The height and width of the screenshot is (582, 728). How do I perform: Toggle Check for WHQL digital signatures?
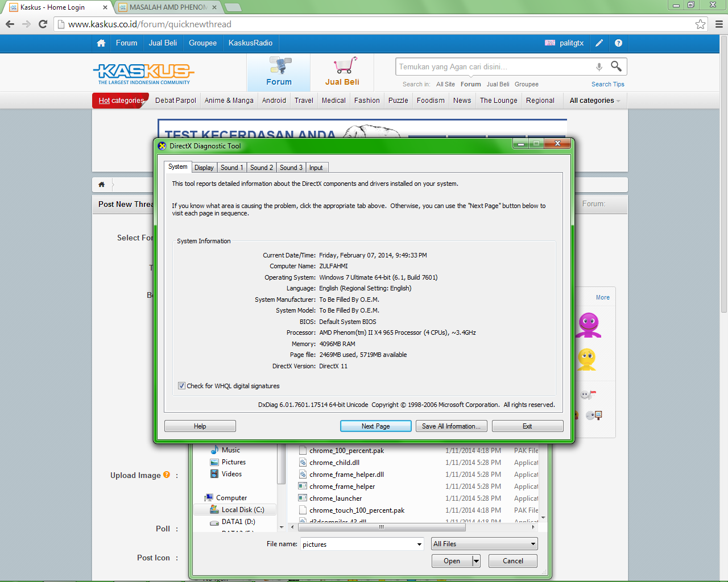181,386
